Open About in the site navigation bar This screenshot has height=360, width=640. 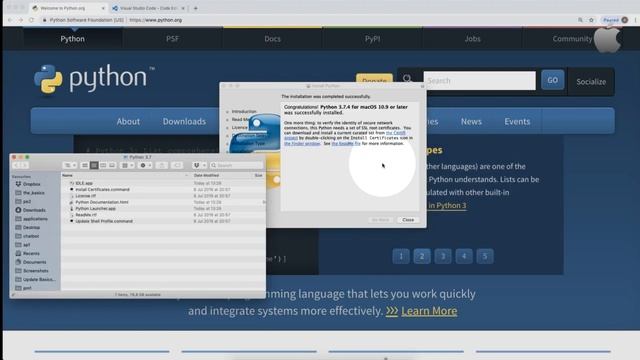128,121
